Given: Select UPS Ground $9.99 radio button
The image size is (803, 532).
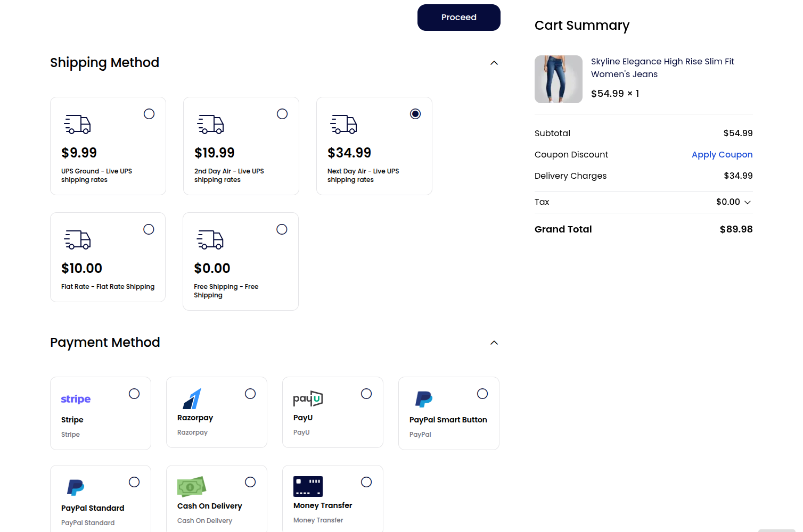Looking at the screenshot, I should 149,114.
